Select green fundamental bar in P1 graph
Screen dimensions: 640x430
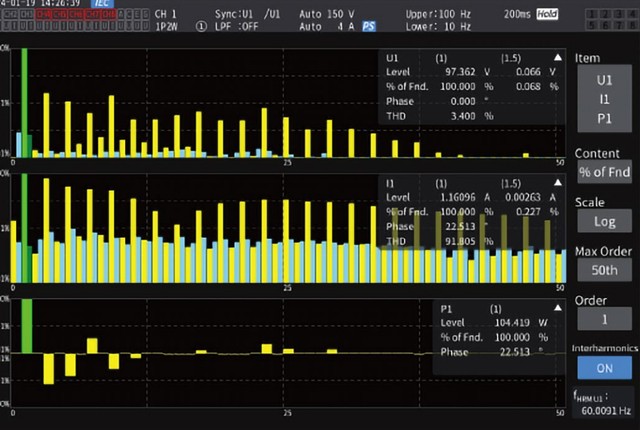pos(27,326)
